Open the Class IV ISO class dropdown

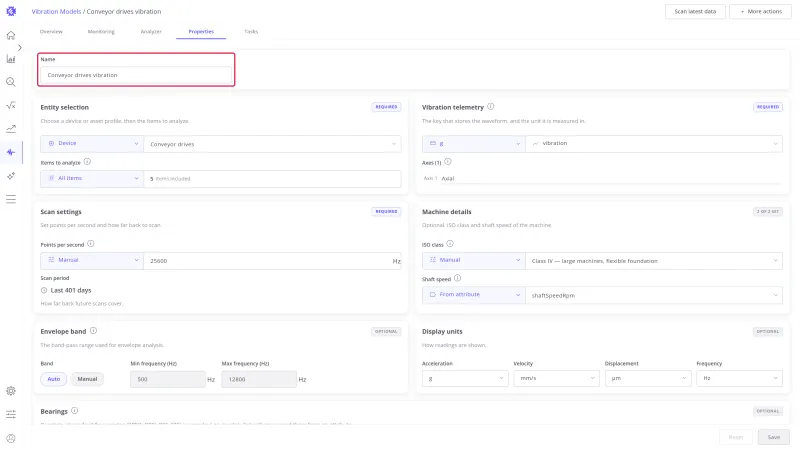coord(654,261)
